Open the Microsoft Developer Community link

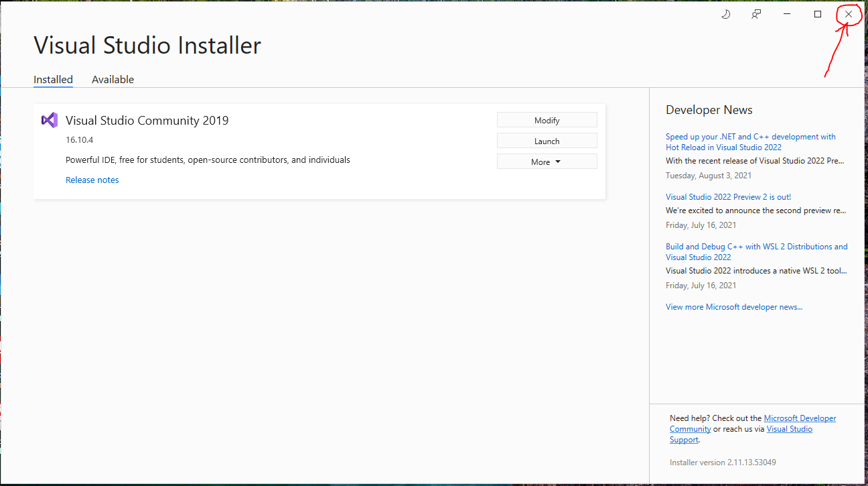(x=753, y=424)
